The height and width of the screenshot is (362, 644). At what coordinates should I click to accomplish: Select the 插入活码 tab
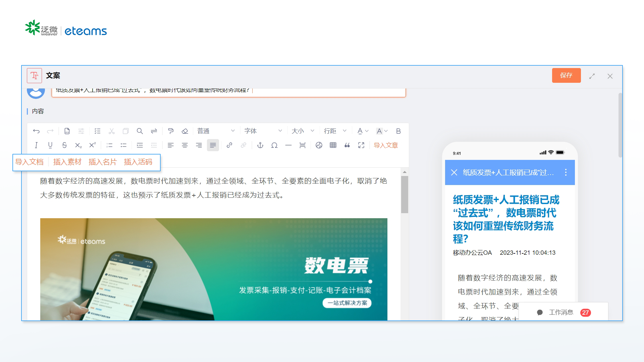pyautogui.click(x=138, y=162)
